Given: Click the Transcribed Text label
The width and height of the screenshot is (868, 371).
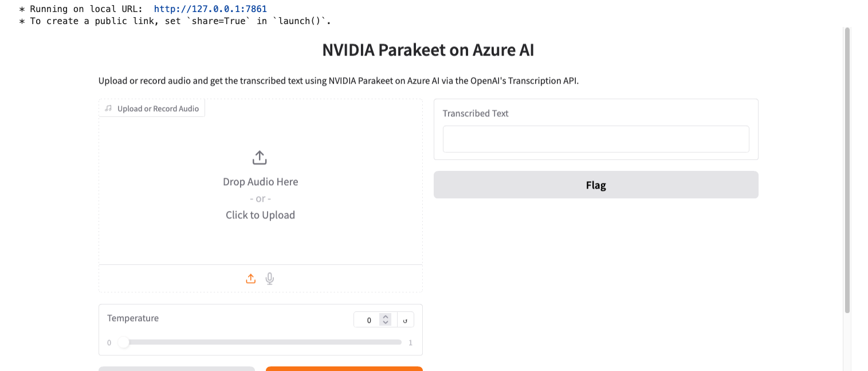Looking at the screenshot, I should tap(476, 113).
